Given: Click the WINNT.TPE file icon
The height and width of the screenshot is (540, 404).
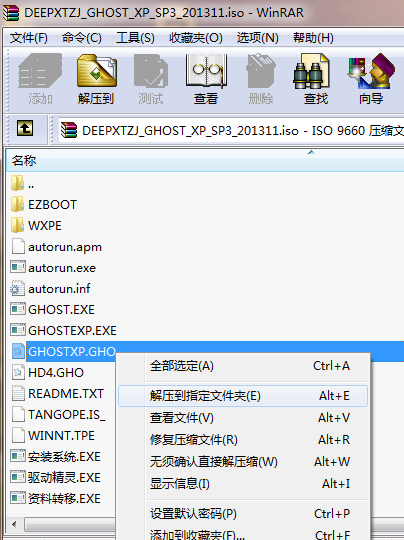Looking at the screenshot, I should (18, 435).
